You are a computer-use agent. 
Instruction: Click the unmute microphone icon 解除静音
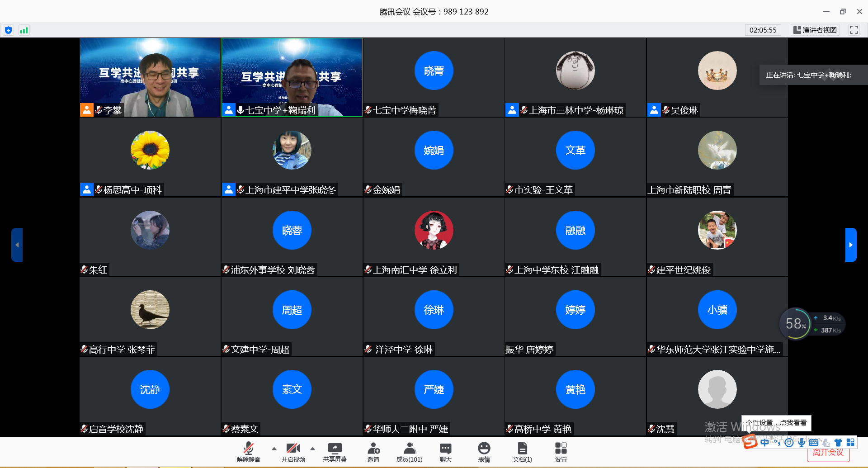(248, 452)
